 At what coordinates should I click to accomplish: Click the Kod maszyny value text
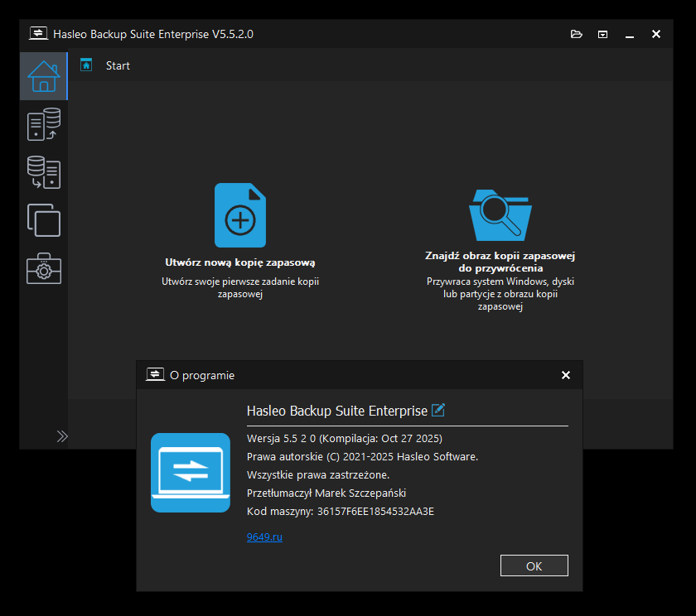(x=375, y=512)
